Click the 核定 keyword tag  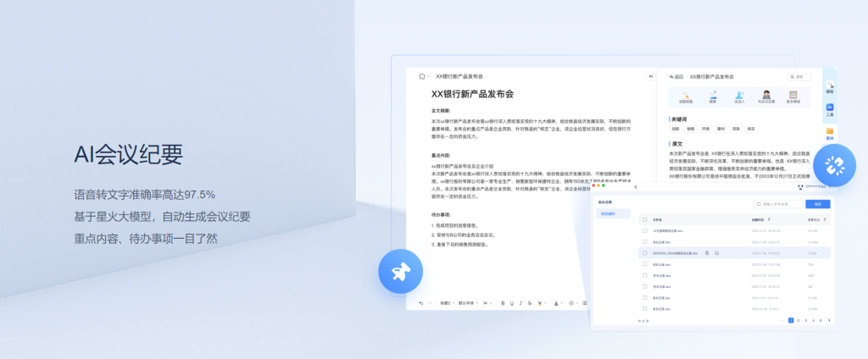click(751, 129)
